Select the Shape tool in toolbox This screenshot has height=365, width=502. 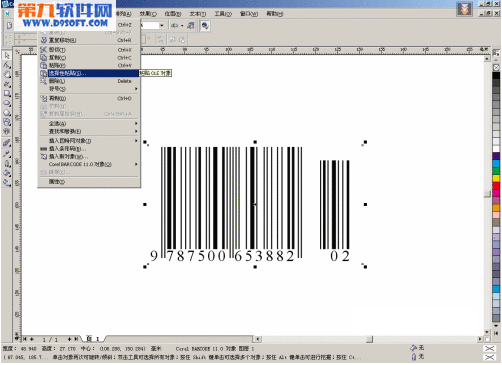(x=7, y=65)
